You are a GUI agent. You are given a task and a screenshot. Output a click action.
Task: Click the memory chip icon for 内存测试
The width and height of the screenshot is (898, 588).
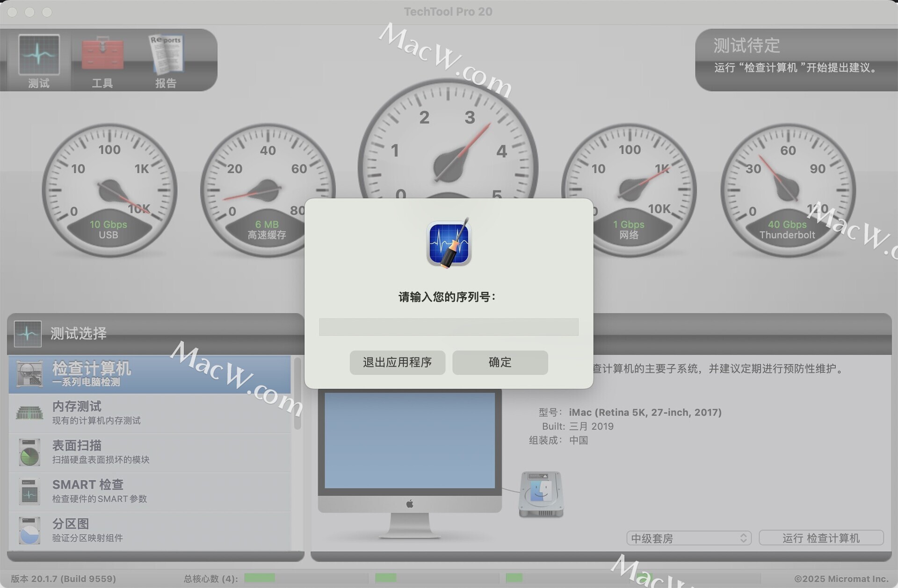[29, 413]
